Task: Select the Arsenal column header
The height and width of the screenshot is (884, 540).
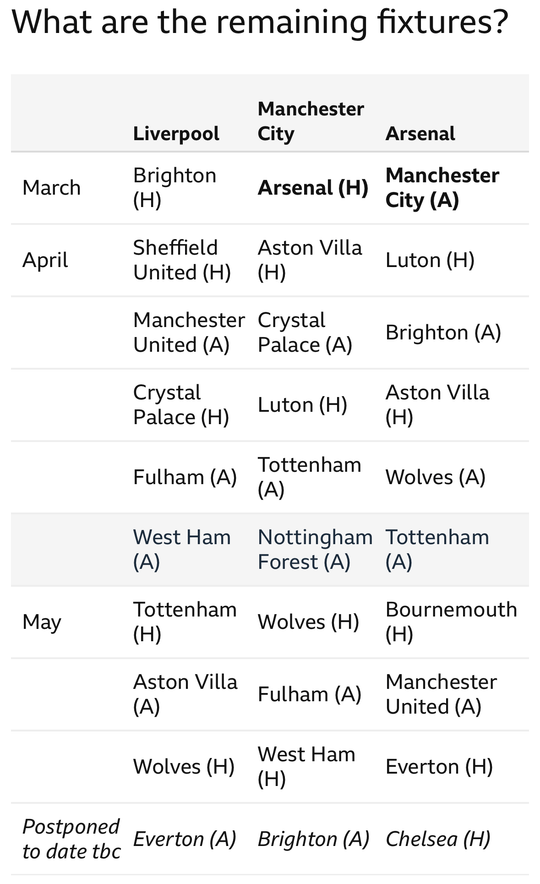Action: (420, 134)
